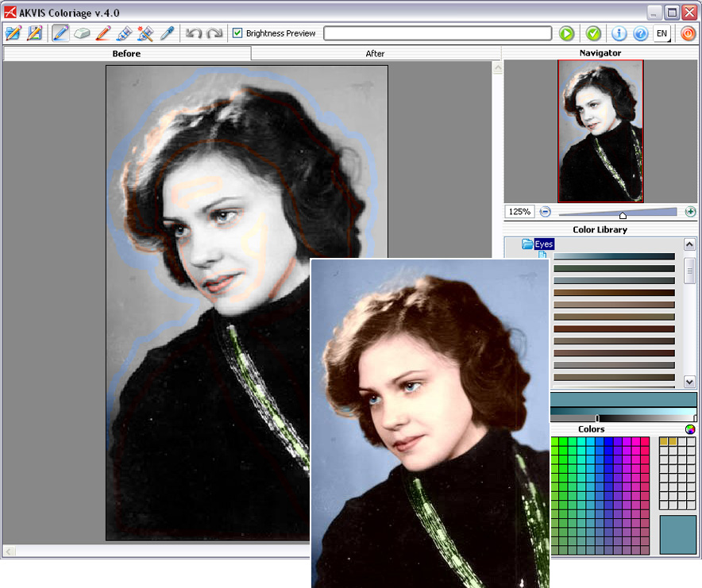Select the Eyedropper tool
This screenshot has height=588, width=702.
pos(167,33)
